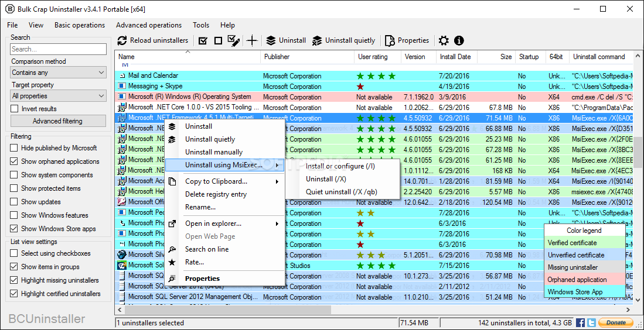644x330 pixels.
Task: Sort the list by Name column header
Action: tap(188, 57)
